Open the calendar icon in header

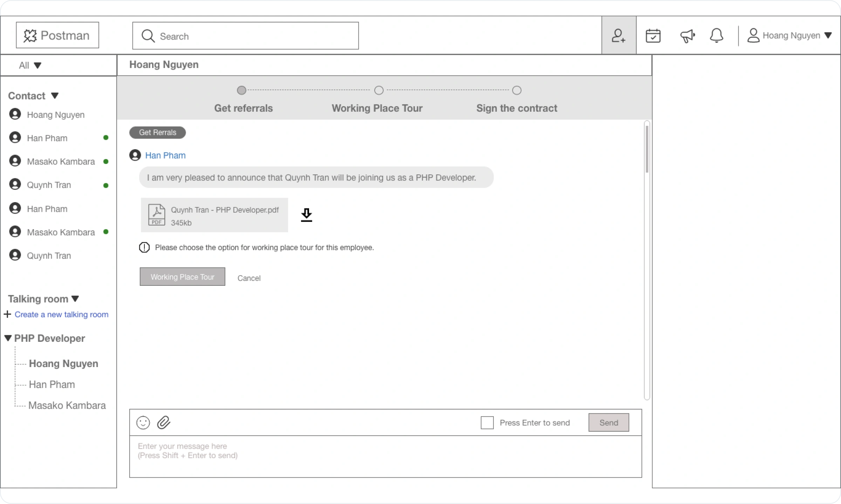[653, 35]
